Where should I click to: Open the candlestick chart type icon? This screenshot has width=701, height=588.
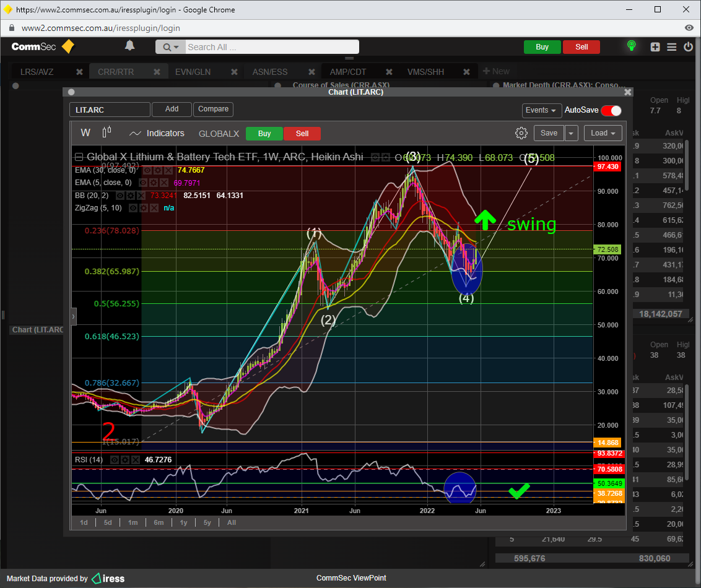coord(107,132)
